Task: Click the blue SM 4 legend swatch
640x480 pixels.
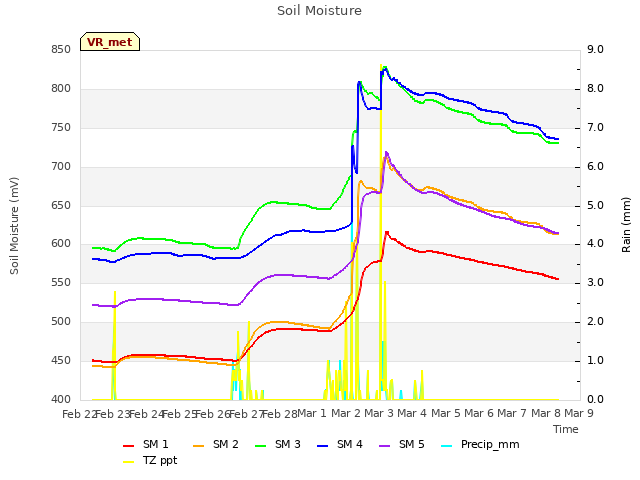Action: pos(322,446)
